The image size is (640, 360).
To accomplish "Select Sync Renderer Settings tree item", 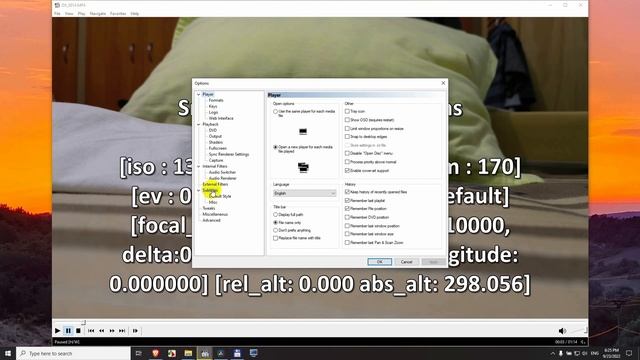I will pos(229,154).
